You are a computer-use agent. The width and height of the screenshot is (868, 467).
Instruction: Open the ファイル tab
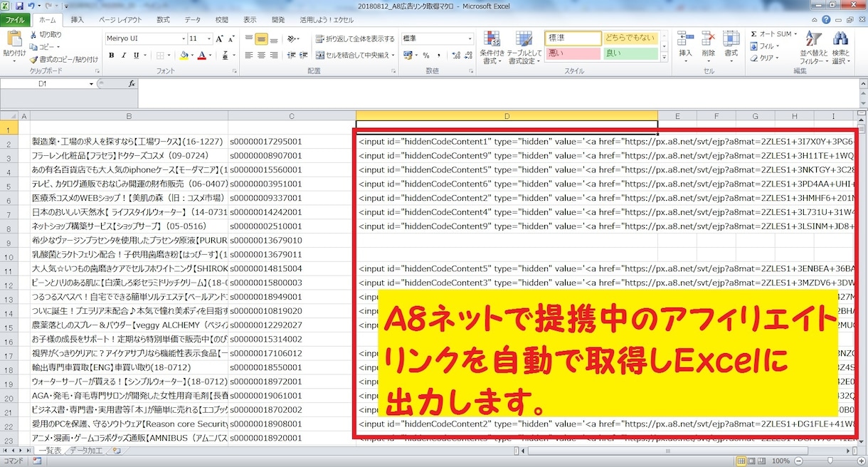14,20
